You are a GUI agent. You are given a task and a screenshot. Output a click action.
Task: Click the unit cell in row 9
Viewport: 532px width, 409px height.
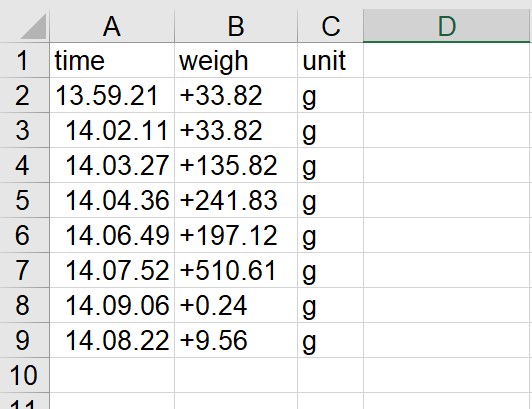point(330,340)
